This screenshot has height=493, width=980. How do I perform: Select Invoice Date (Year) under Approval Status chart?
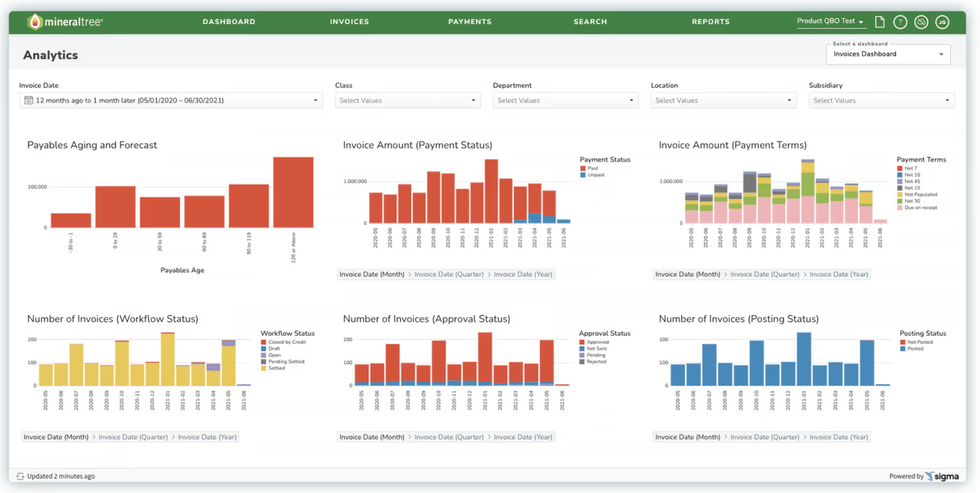tap(523, 437)
